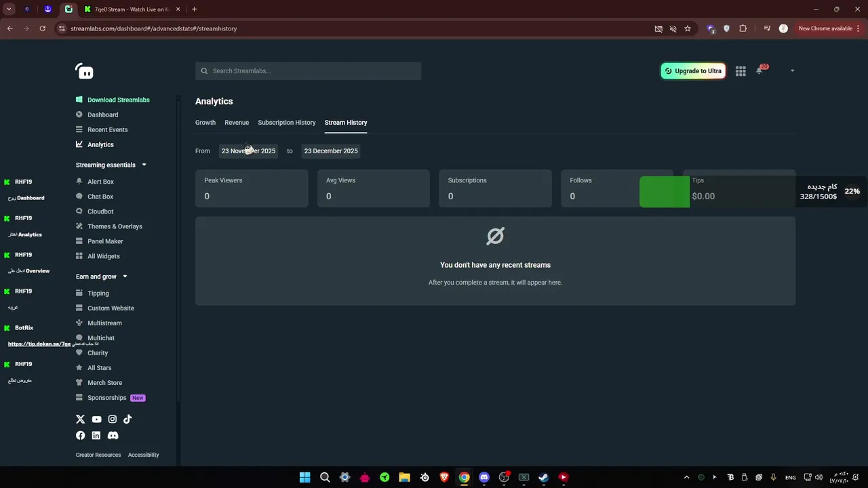
Task: Open Sponsorships with New badge
Action: [111, 398]
